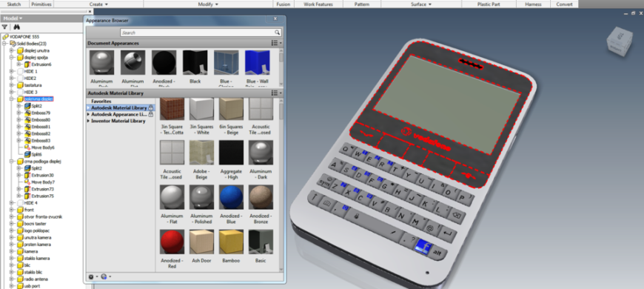The width and height of the screenshot is (644, 289).
Task: Expand the Inventor Material Library node
Action: (x=88, y=121)
